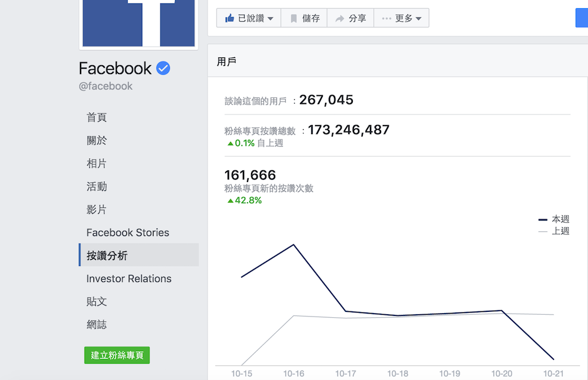Click the 10-19 date label on chart axis
Image resolution: width=588 pixels, height=380 pixels.
pos(450,374)
